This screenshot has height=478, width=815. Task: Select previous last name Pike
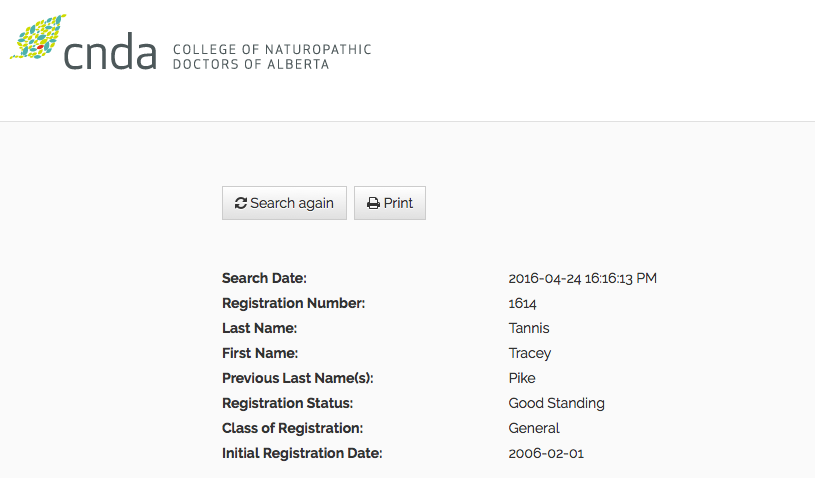[522, 378]
